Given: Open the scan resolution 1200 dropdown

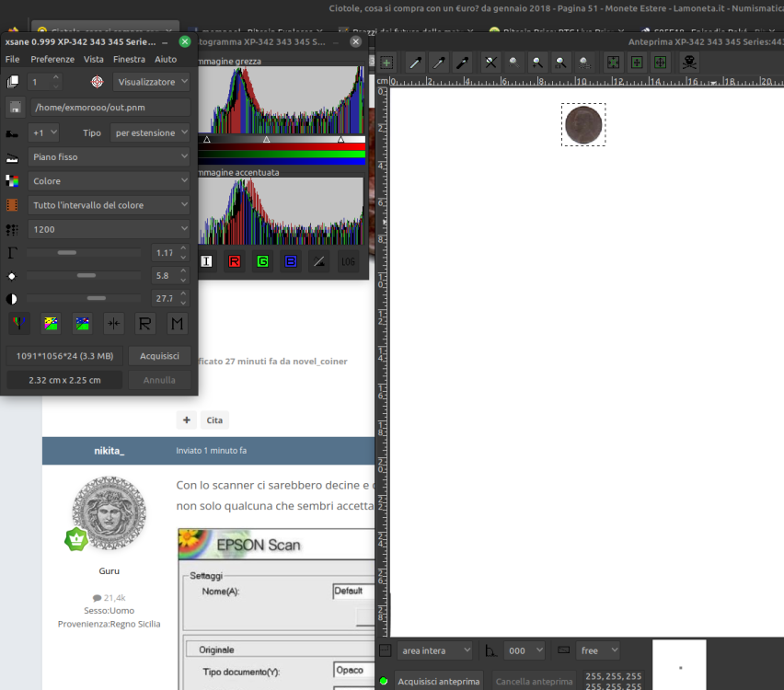Looking at the screenshot, I should pos(109,229).
